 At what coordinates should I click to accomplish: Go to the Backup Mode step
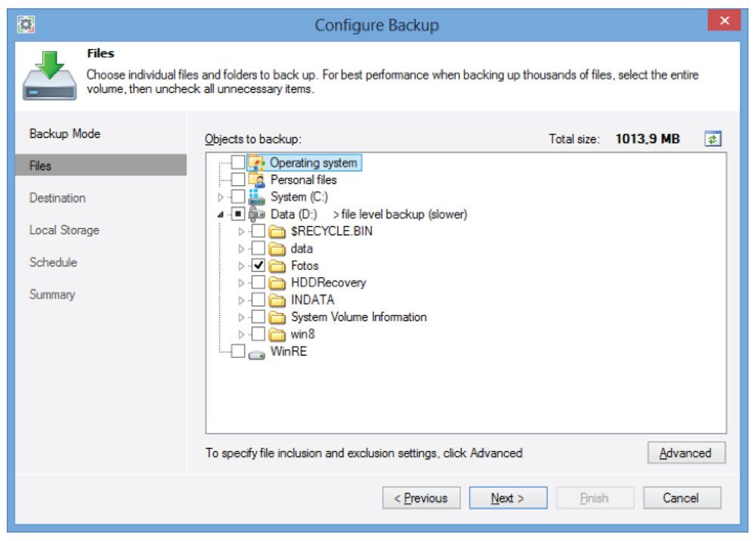click(x=65, y=134)
